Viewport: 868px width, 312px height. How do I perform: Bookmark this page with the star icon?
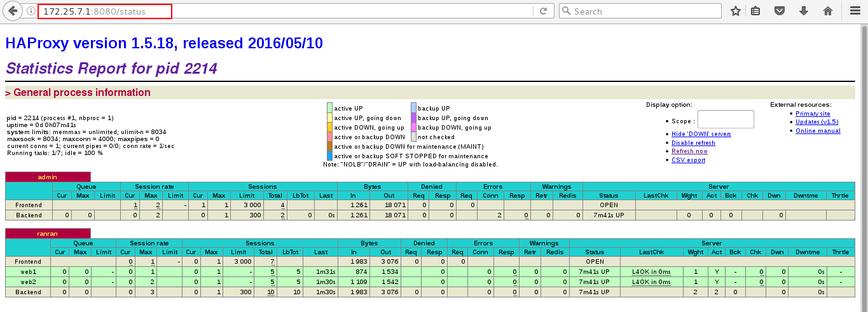pos(736,11)
